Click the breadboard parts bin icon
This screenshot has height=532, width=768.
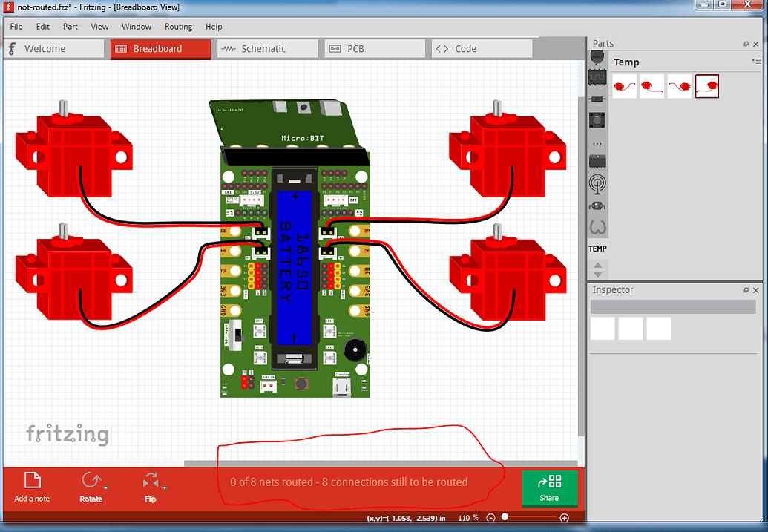[x=597, y=76]
